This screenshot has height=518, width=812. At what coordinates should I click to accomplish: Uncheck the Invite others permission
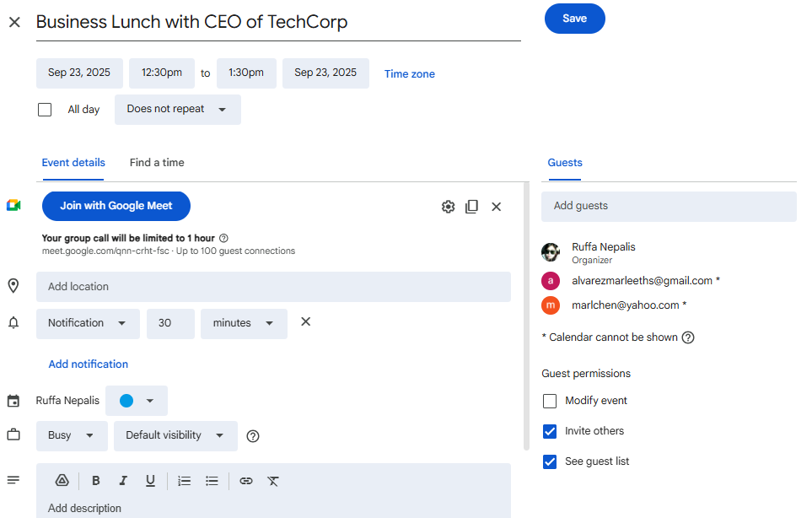(x=550, y=431)
